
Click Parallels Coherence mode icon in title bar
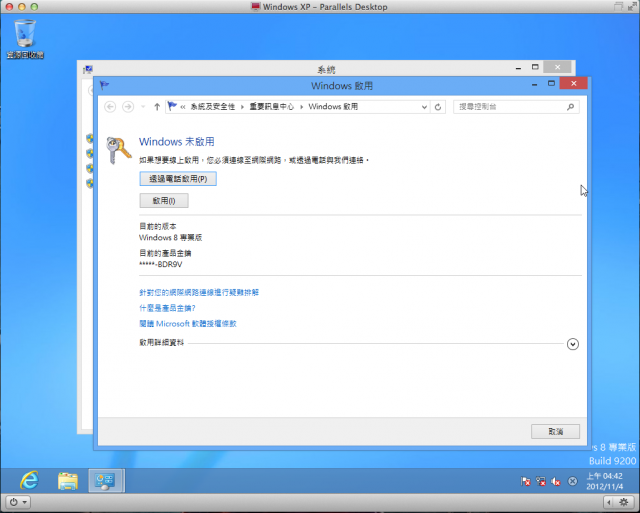(618, 7)
